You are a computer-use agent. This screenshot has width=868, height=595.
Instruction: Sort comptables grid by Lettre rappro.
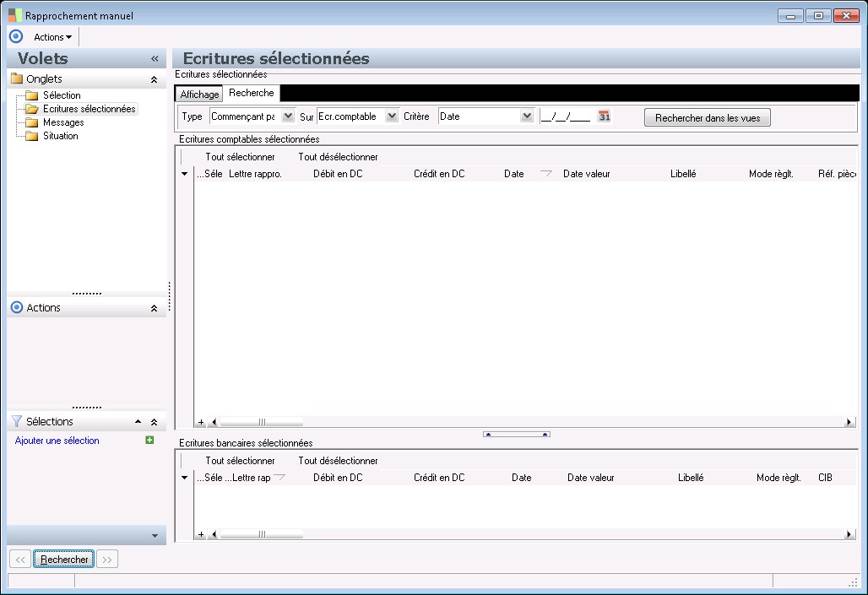[x=255, y=174]
